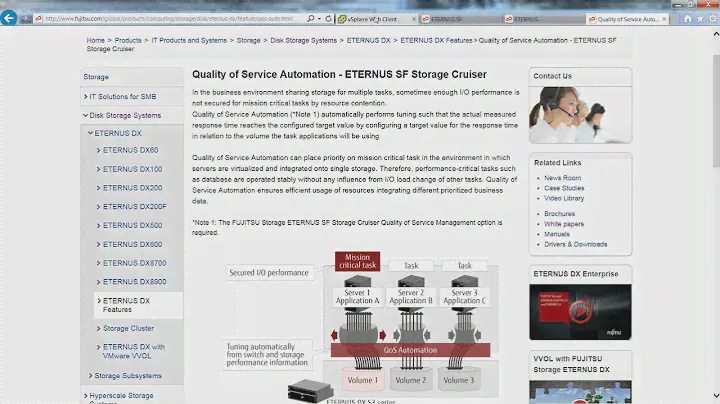Expand the Storage Subsystems sidebar item
Screen dimensions: 720x404
pos(130,376)
